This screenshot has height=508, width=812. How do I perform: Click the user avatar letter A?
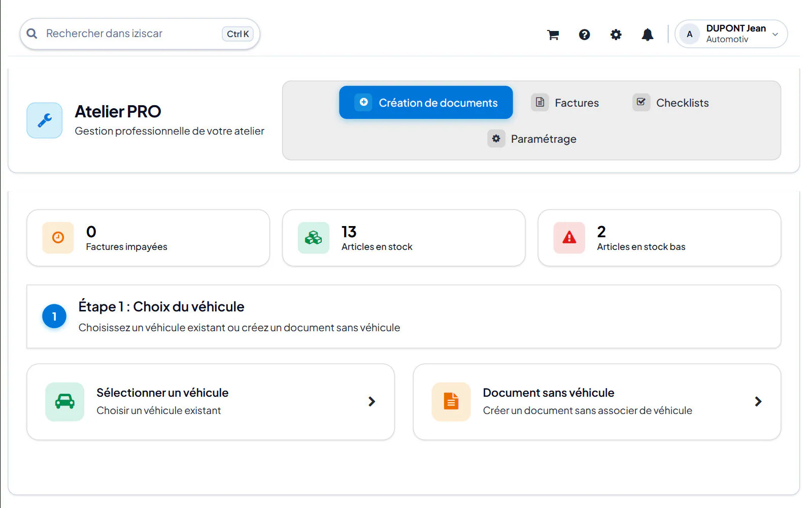[689, 34]
